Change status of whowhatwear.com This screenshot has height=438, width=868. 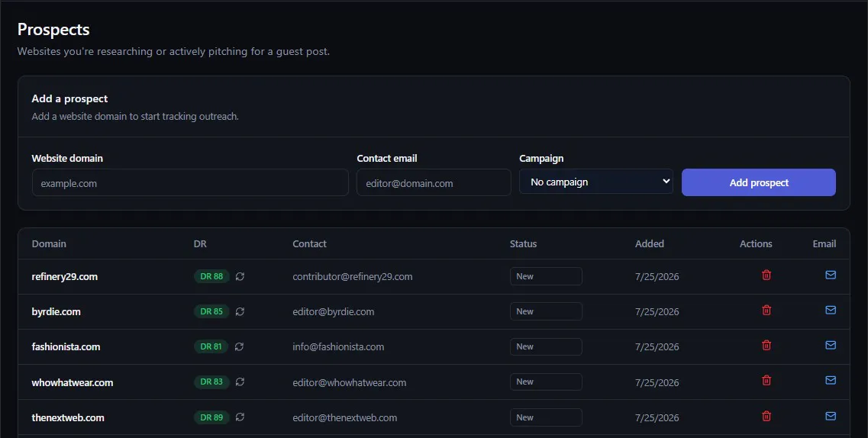click(546, 382)
